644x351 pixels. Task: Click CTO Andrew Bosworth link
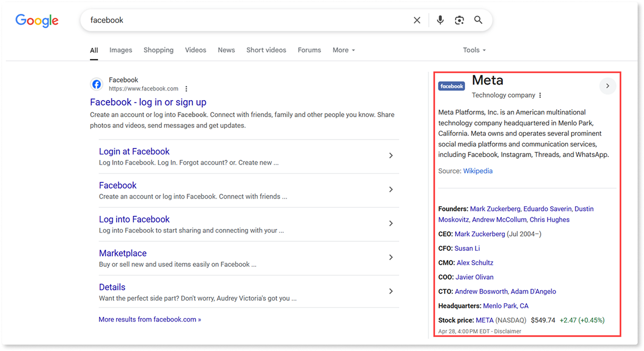pos(481,291)
